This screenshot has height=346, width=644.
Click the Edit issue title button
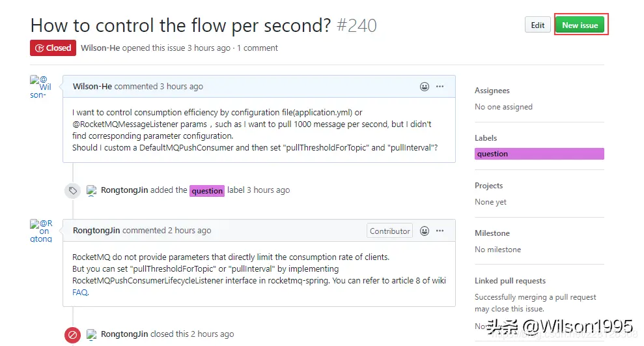tap(537, 25)
